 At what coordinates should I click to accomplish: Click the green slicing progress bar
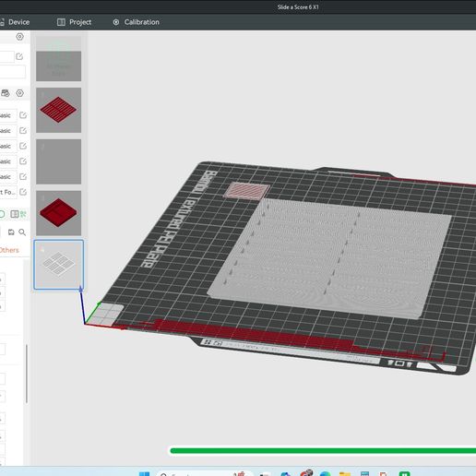[x=323, y=451]
